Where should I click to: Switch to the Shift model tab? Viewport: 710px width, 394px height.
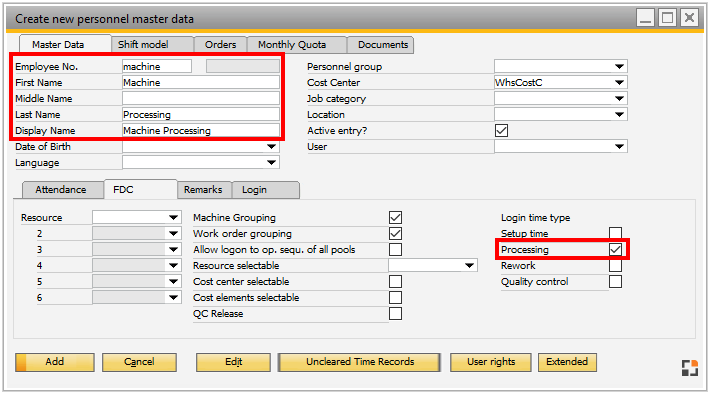point(152,44)
